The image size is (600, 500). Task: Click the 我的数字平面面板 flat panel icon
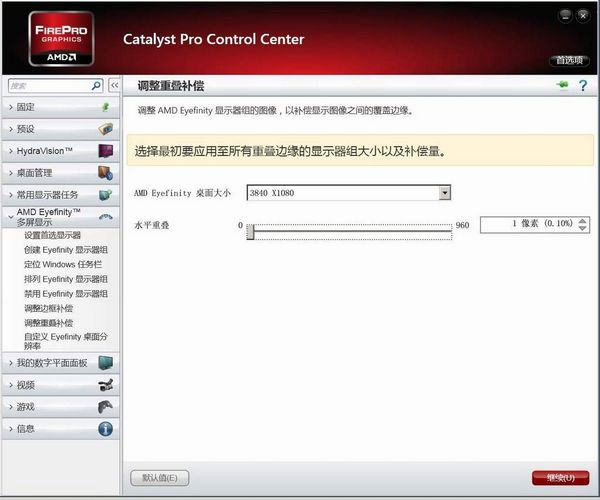coord(106,363)
